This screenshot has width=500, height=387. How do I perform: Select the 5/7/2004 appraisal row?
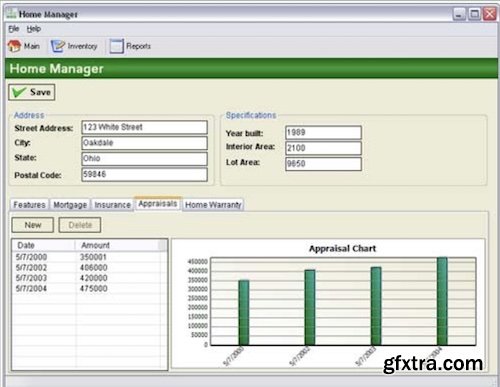click(89, 288)
